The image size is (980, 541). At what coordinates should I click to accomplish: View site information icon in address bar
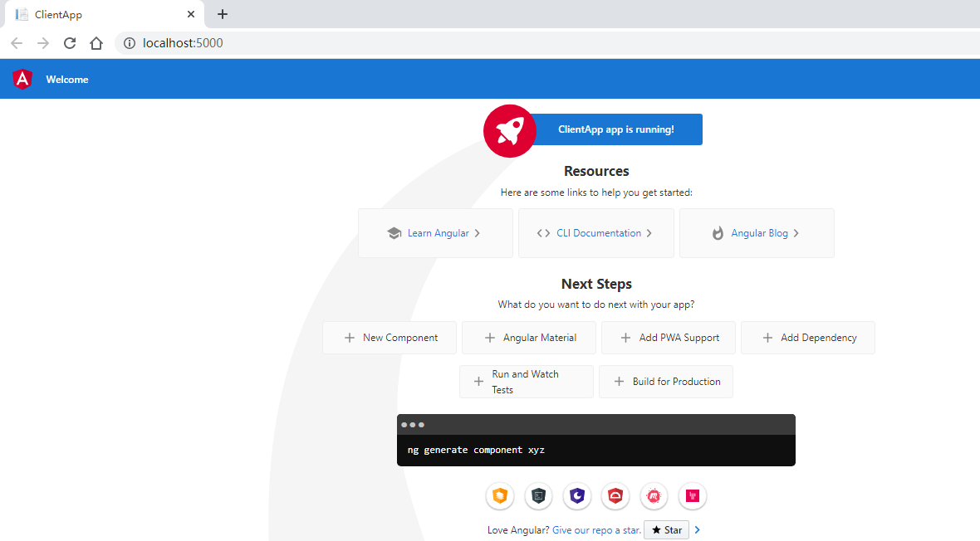click(130, 43)
